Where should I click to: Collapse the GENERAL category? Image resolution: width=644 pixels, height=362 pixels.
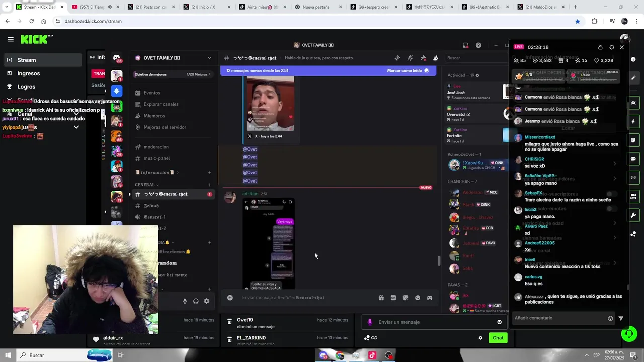147,185
